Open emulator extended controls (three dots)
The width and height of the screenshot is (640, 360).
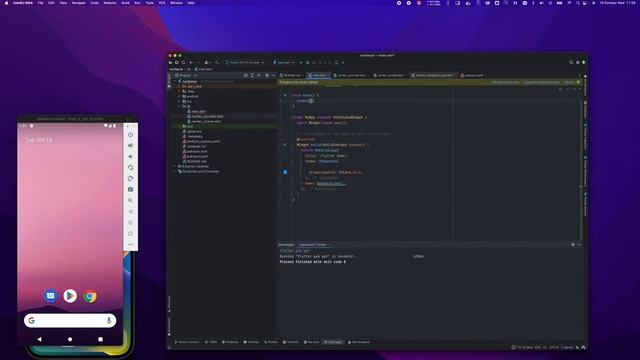[130, 244]
